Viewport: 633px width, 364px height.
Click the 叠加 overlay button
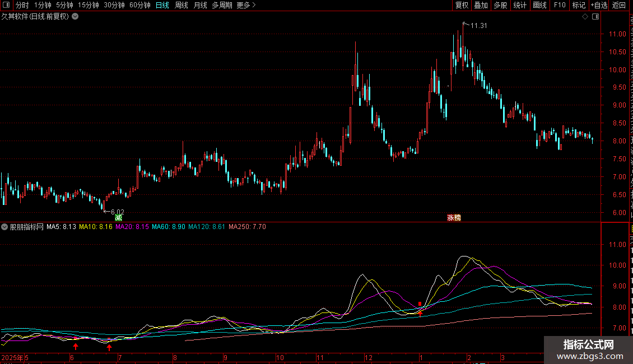(481, 5)
